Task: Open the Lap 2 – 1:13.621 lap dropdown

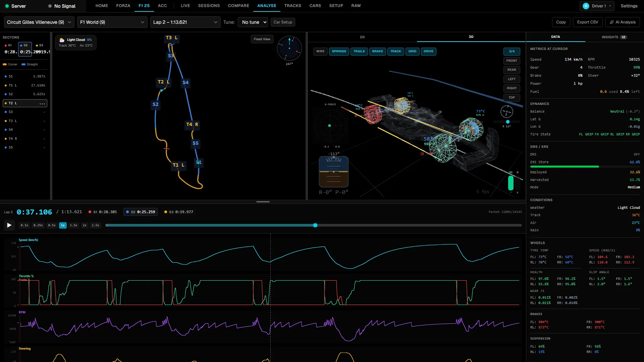Action: pos(185,22)
